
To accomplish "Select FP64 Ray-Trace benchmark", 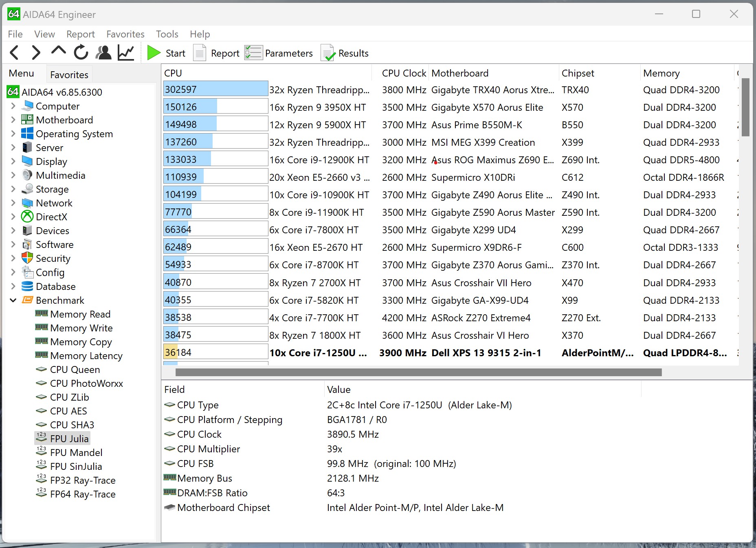I will pyautogui.click(x=83, y=494).
